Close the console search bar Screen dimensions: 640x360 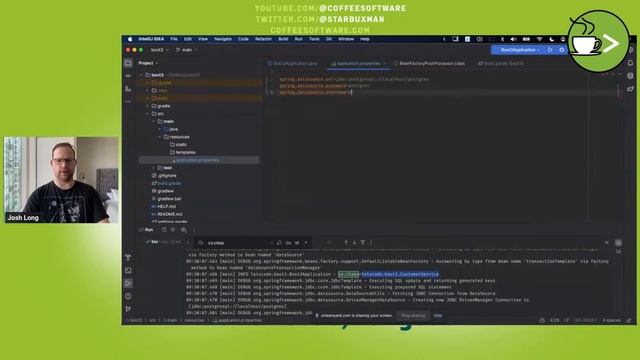607,242
